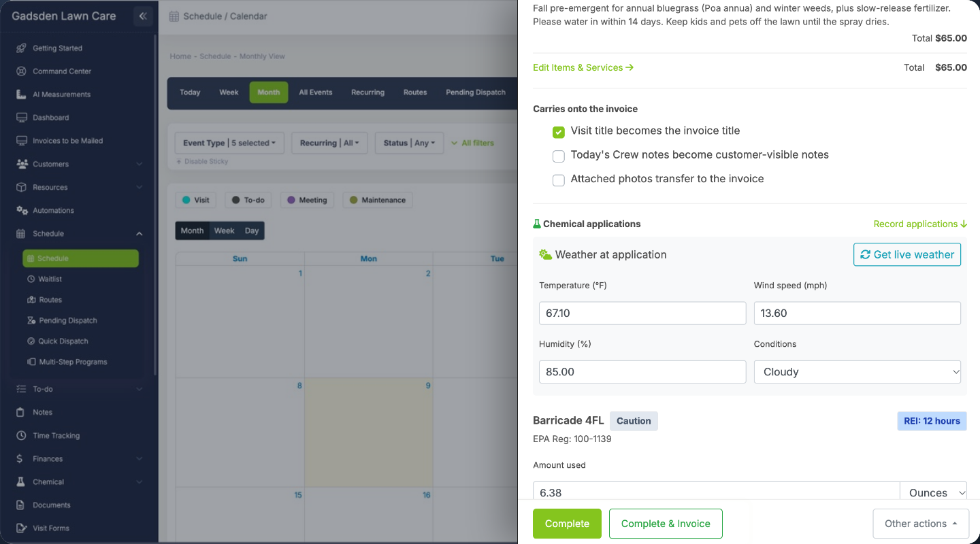Click the Record applications link
The height and width of the screenshot is (544, 980).
pyautogui.click(x=920, y=224)
